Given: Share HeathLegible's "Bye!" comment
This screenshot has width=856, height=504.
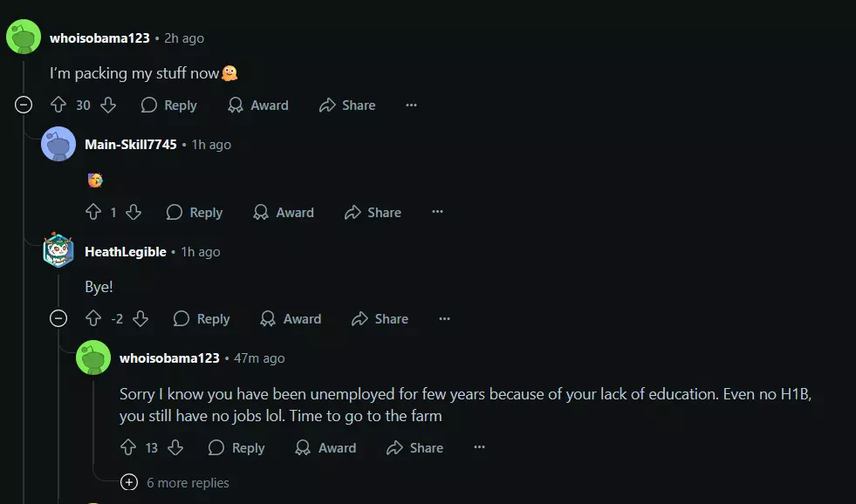Looking at the screenshot, I should click(380, 319).
